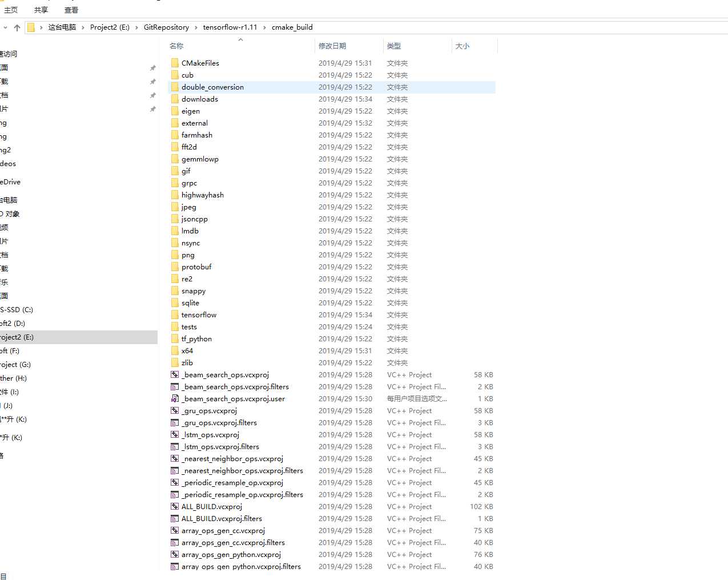
Task: Click _beam_search_ops.vcxproj.user file icon
Action: [x=175, y=398]
